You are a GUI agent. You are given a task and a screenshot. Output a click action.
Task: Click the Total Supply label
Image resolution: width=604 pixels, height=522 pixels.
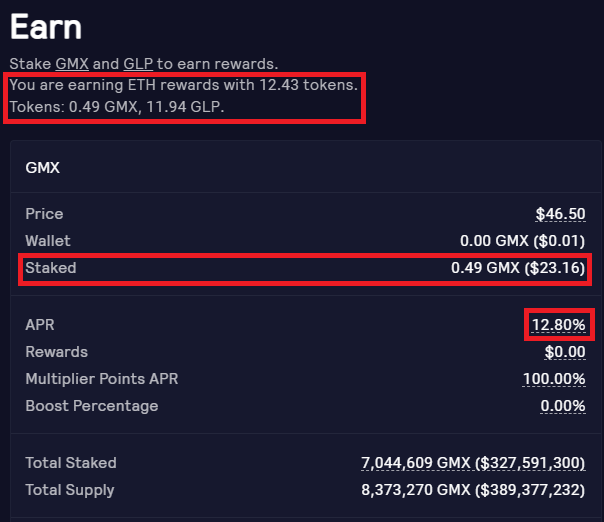point(70,490)
